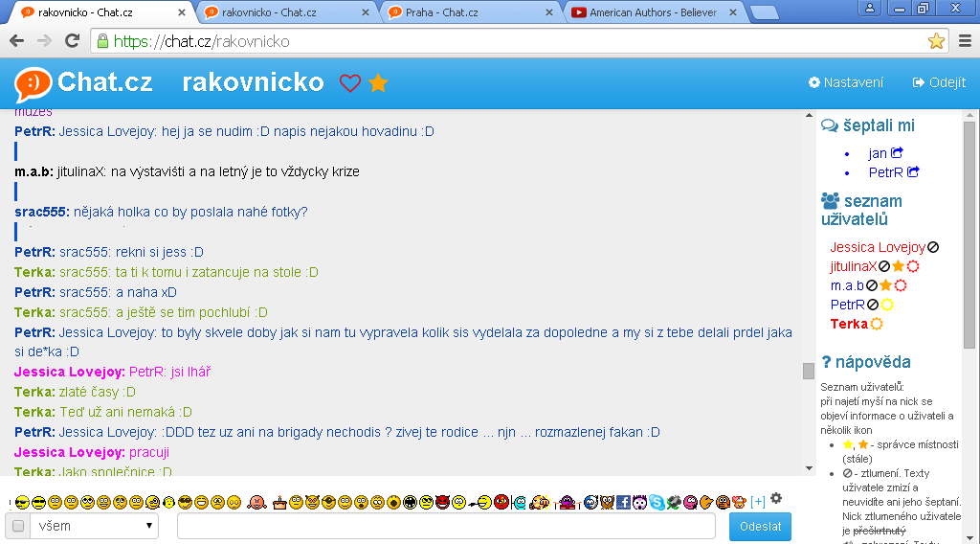This screenshot has height=544, width=980.
Task: Open whisper window icon next to jan
Action: 897,152
